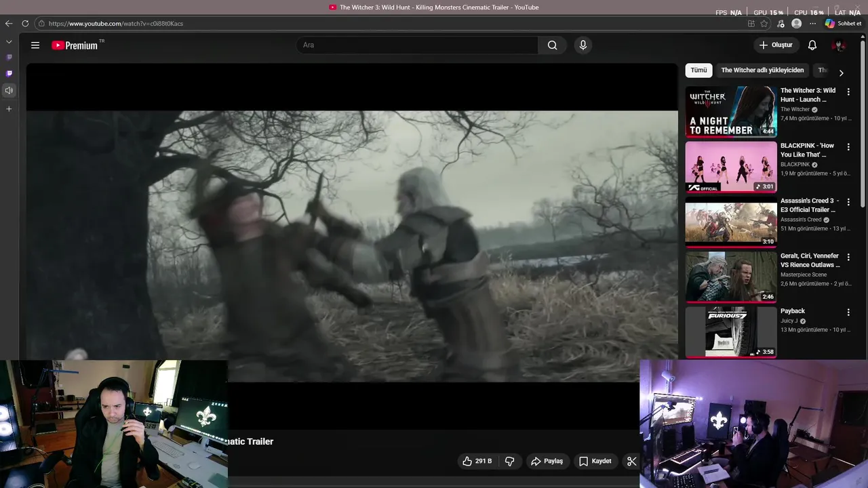868x488 pixels.
Task: Click the 'BLACKPINK' channel name
Action: [x=795, y=165]
